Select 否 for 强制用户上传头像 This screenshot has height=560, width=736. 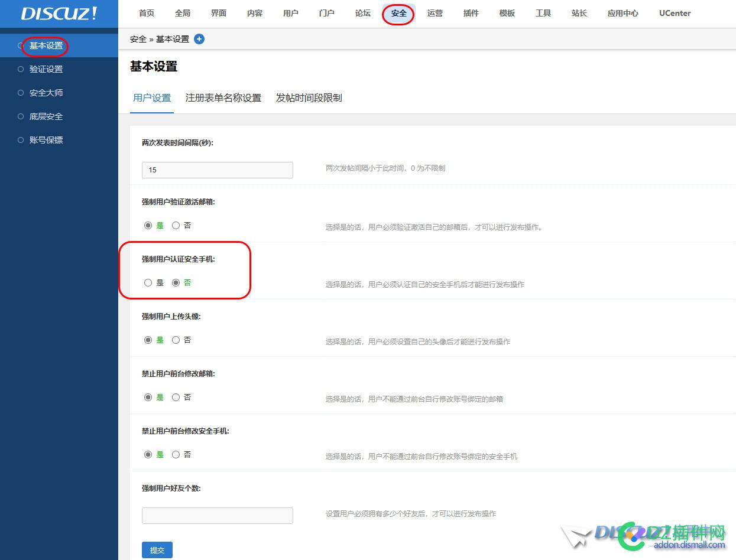coord(176,340)
